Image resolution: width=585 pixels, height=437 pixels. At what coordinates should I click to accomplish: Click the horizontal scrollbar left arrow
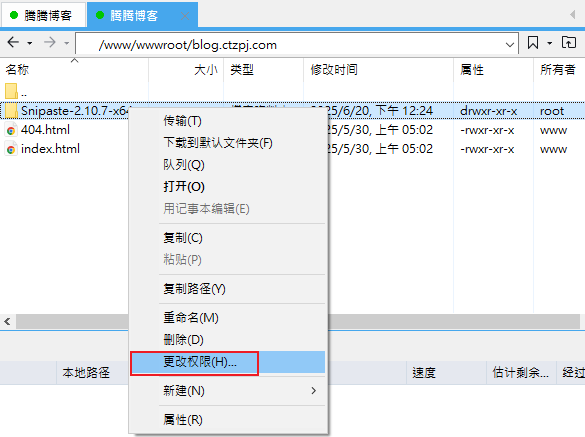point(7,321)
